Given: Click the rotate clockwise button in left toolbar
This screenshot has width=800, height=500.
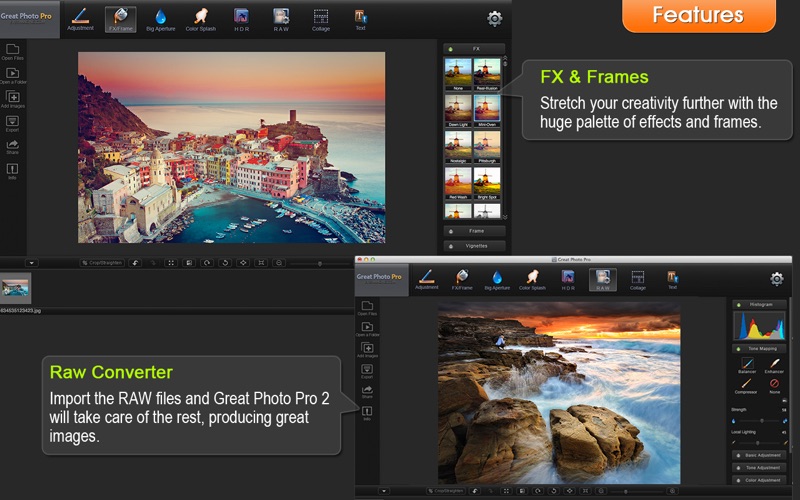Looking at the screenshot, I should [207, 263].
